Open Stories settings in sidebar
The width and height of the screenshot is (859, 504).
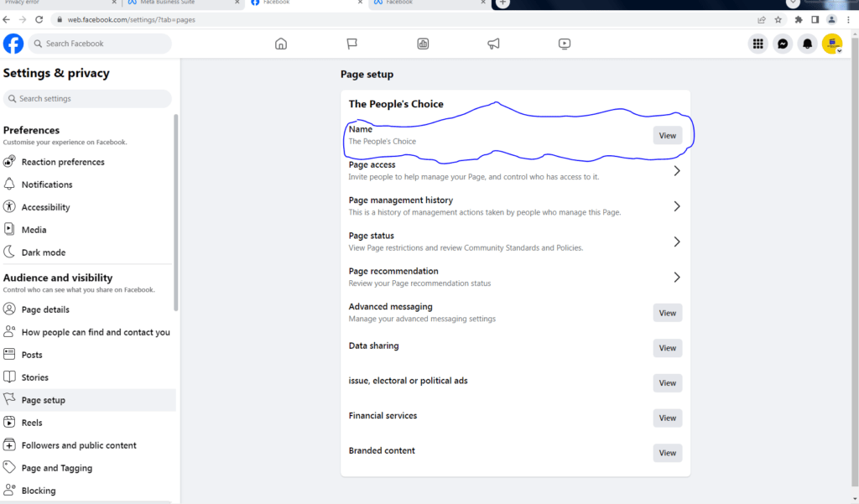pos(87,377)
